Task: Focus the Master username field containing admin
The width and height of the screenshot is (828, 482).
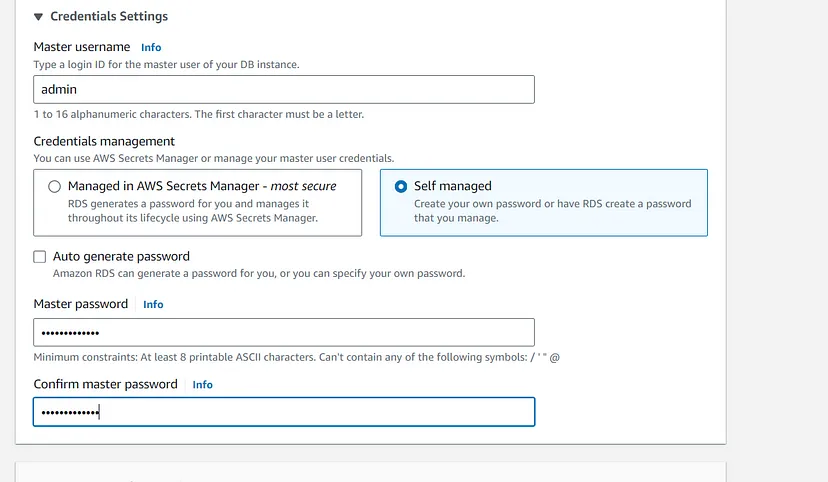Action: tap(284, 89)
